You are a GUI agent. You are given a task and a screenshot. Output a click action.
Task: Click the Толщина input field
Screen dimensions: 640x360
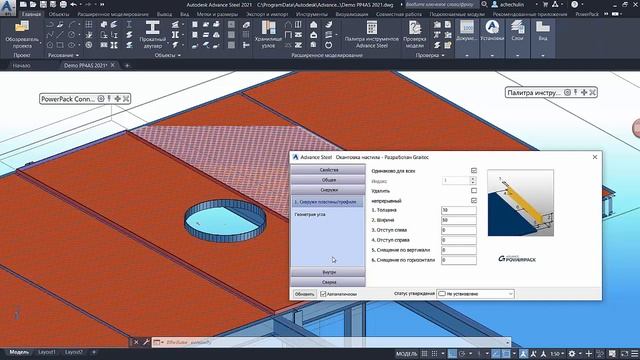(458, 210)
